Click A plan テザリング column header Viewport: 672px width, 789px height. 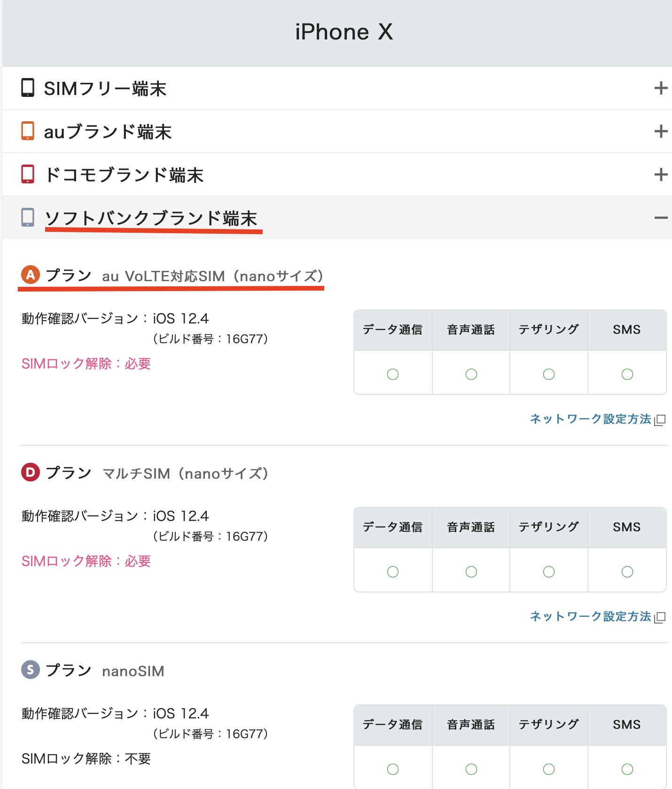point(548,330)
